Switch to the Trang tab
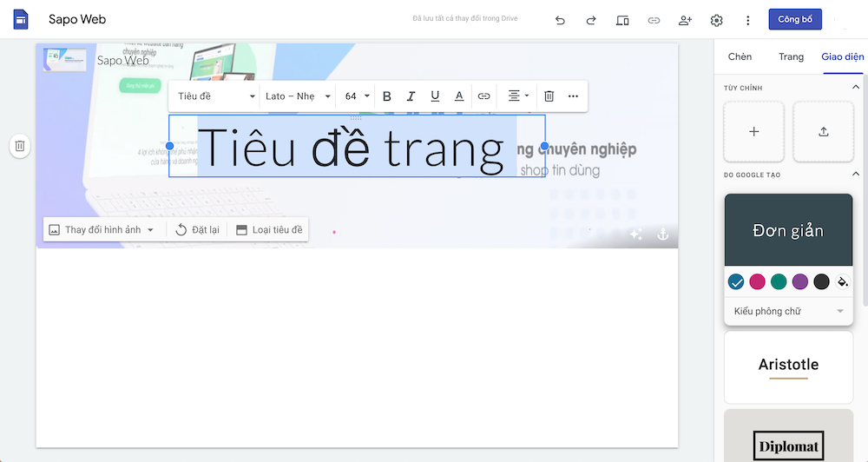Viewport: 868px width, 462px height. pyautogui.click(x=791, y=56)
